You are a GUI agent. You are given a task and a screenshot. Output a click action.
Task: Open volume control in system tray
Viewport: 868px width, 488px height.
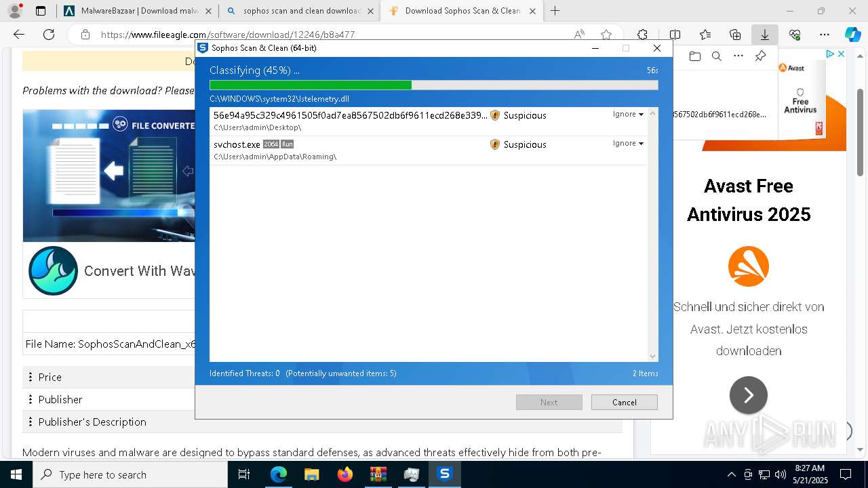pyautogui.click(x=780, y=474)
